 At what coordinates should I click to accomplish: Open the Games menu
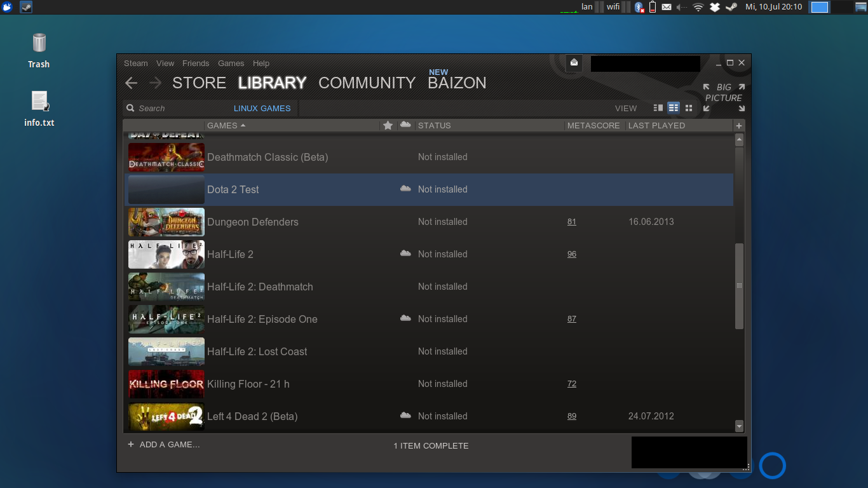coord(231,64)
